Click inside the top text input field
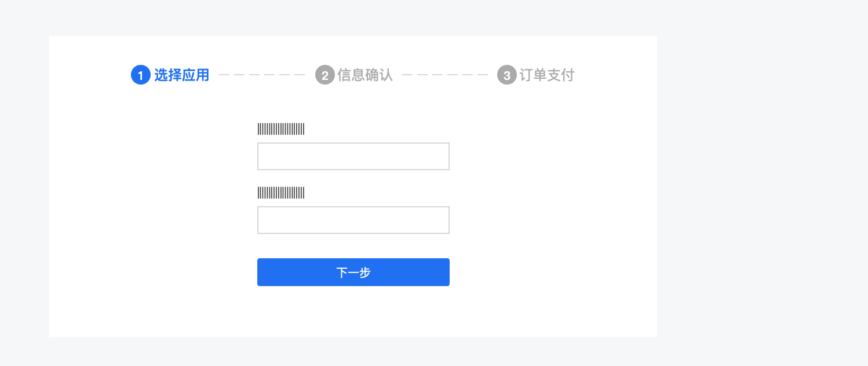 [353, 156]
